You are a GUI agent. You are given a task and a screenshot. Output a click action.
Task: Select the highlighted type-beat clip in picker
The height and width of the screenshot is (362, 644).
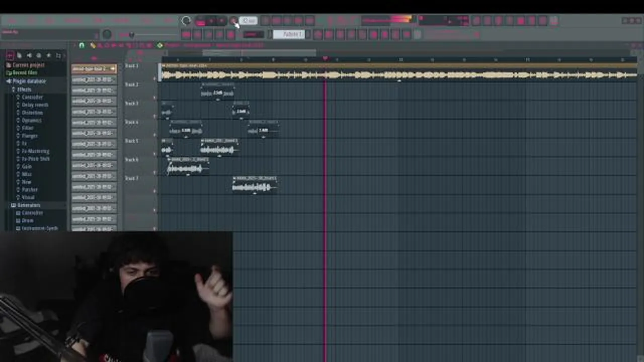(x=94, y=69)
